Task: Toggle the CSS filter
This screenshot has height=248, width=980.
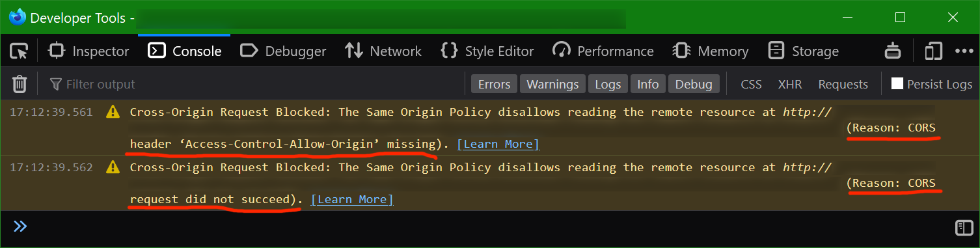Action: coord(752,84)
